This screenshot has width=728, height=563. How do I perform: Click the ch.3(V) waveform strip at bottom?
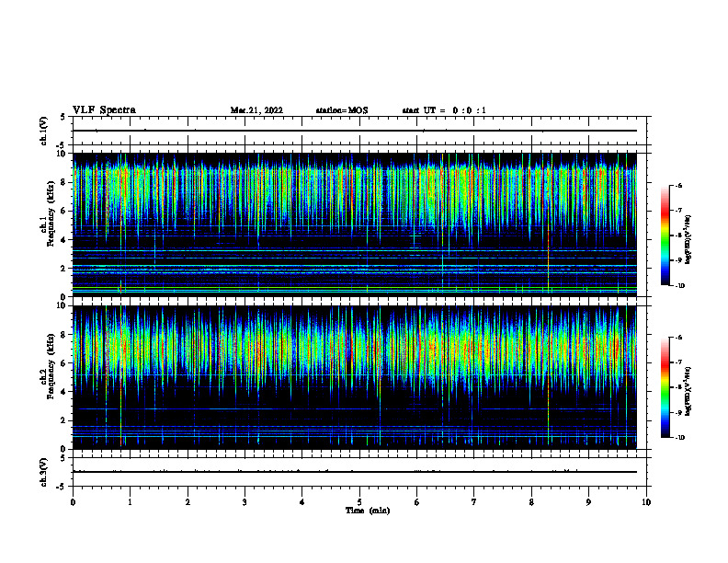click(361, 472)
